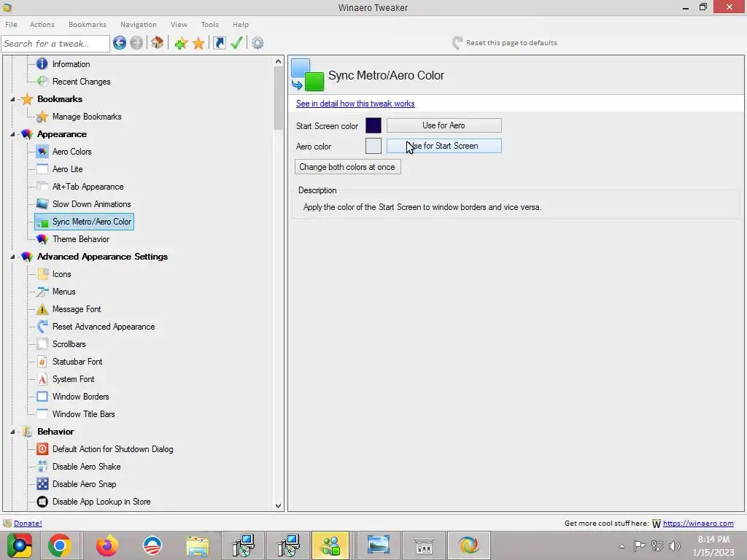Image resolution: width=747 pixels, height=560 pixels.
Task: Open the Navigation menu
Action: point(138,24)
